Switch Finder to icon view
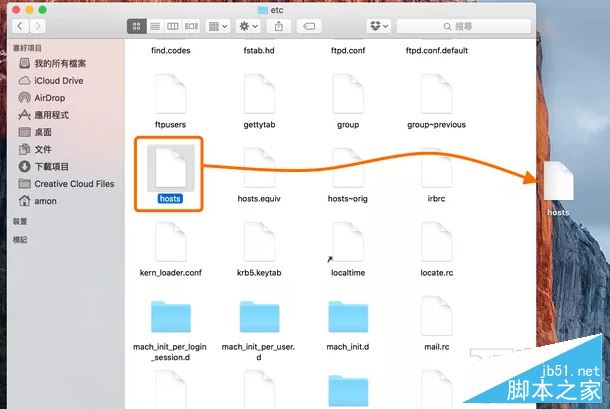Viewport: 610px width, 409px height. coord(137,26)
